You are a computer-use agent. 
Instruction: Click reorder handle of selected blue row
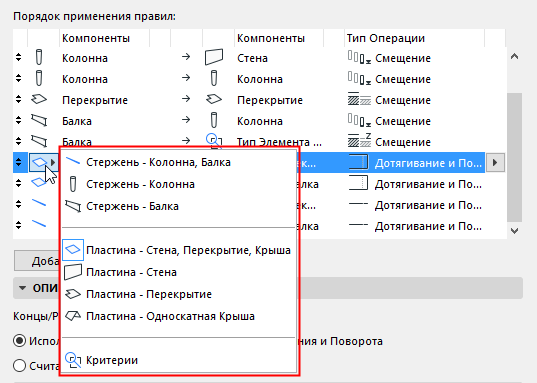[18, 162]
